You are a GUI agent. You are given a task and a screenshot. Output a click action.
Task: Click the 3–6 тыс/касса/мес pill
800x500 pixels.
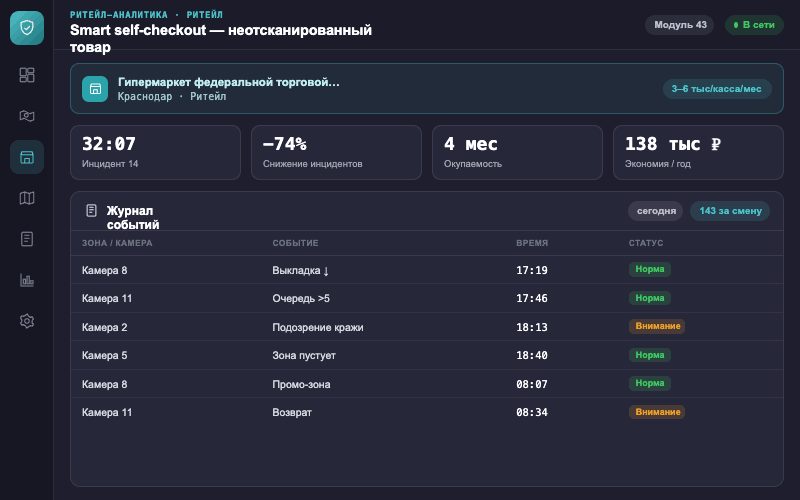[716, 89]
